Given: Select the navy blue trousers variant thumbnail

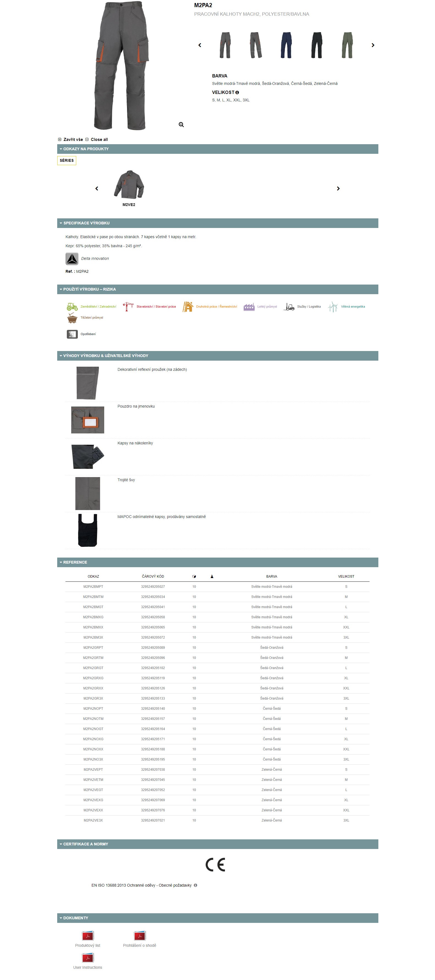Looking at the screenshot, I should pos(286,45).
